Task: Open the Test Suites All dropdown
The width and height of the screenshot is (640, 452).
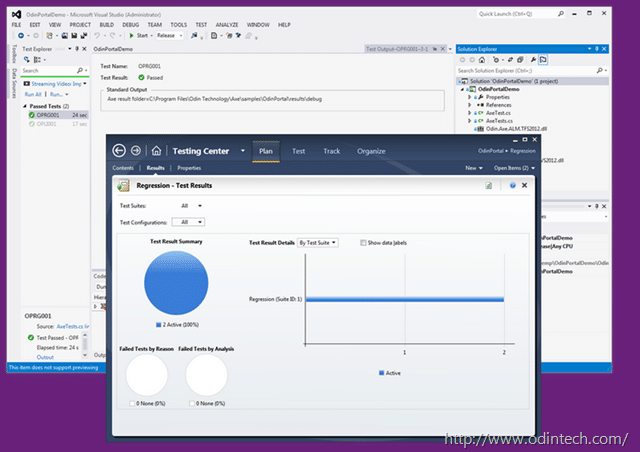Action: (x=191, y=206)
